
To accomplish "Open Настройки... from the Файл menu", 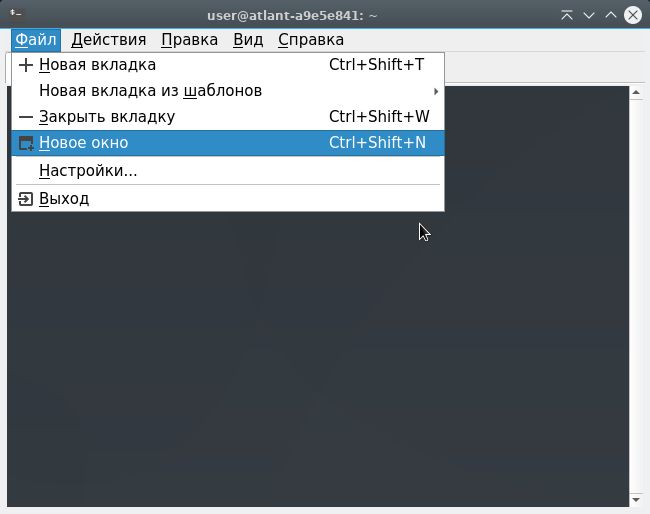I will (228, 171).
